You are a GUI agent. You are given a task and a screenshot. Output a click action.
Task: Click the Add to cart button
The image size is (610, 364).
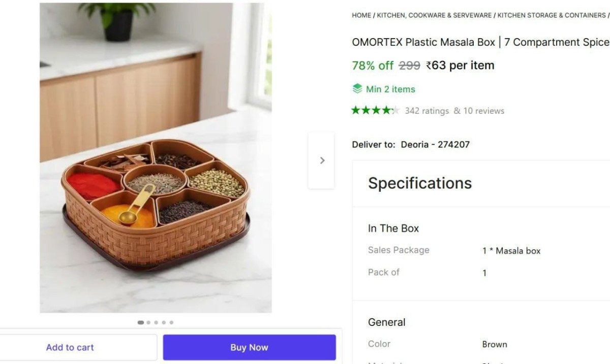click(x=70, y=347)
